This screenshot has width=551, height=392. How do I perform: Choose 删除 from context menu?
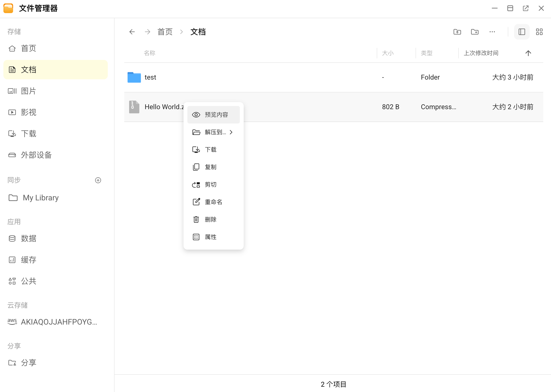click(x=214, y=220)
